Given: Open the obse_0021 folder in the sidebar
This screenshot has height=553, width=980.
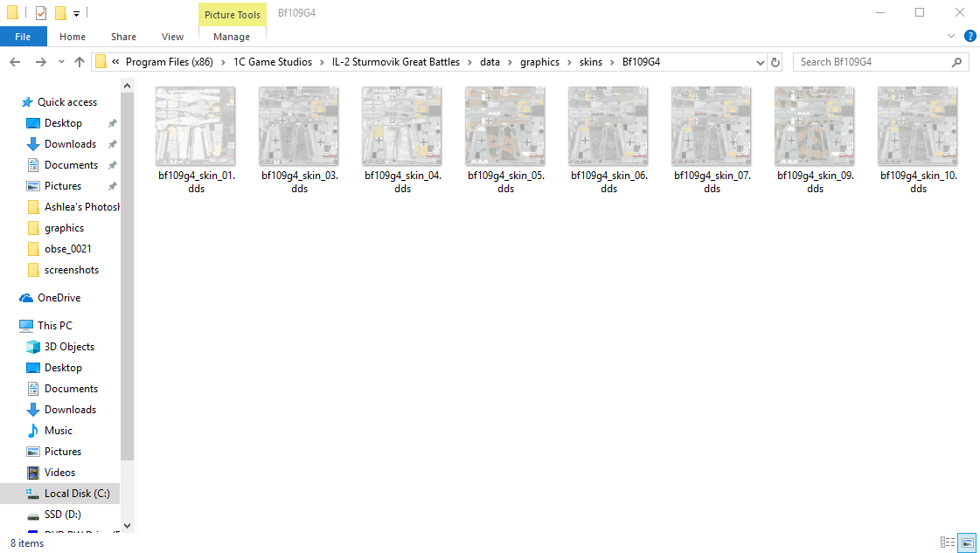Looking at the screenshot, I should click(67, 249).
